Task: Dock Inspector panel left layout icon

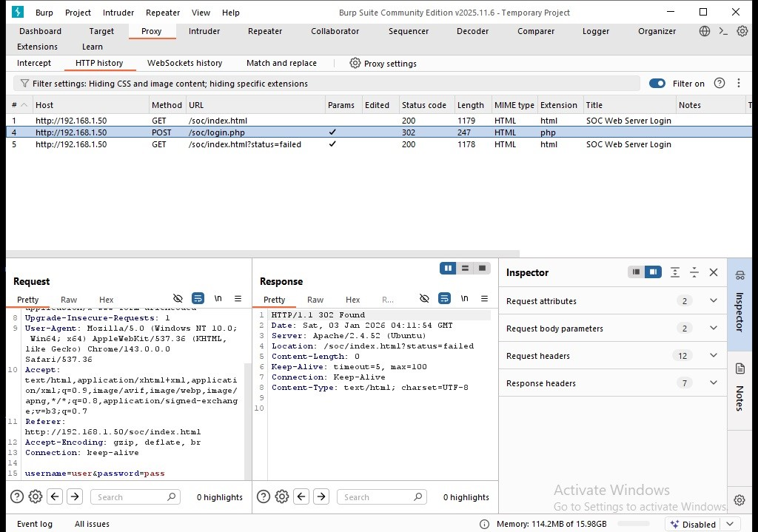Action: [x=636, y=272]
